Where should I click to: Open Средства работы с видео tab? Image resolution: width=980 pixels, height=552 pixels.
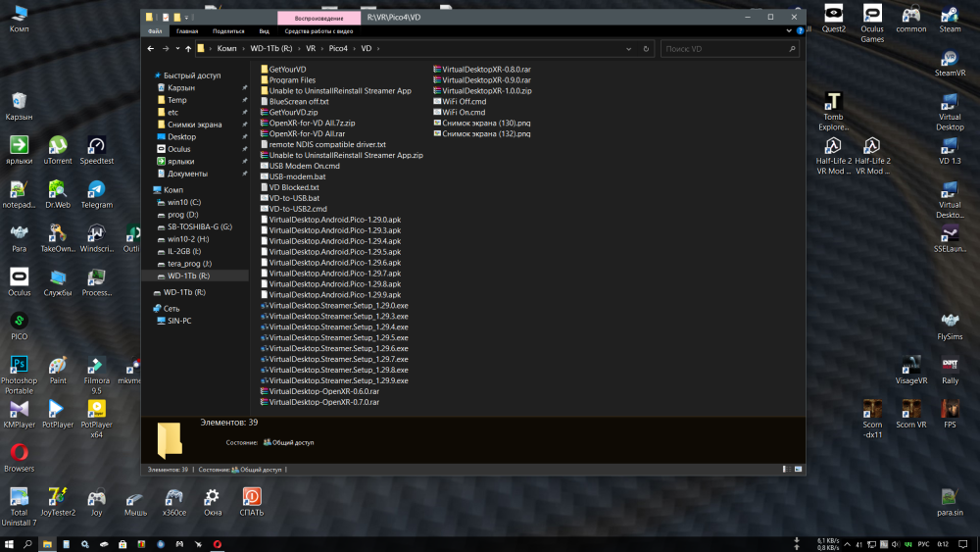click(x=318, y=31)
